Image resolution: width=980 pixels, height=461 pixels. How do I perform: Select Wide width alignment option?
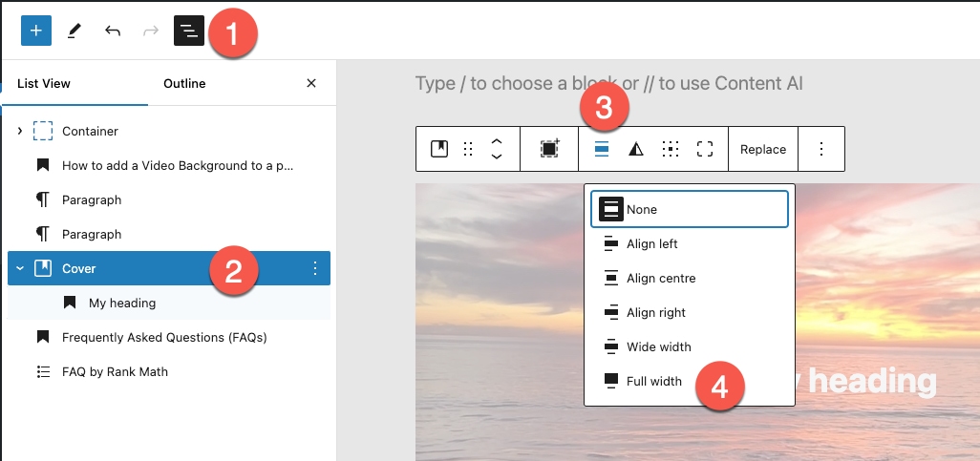(x=658, y=346)
